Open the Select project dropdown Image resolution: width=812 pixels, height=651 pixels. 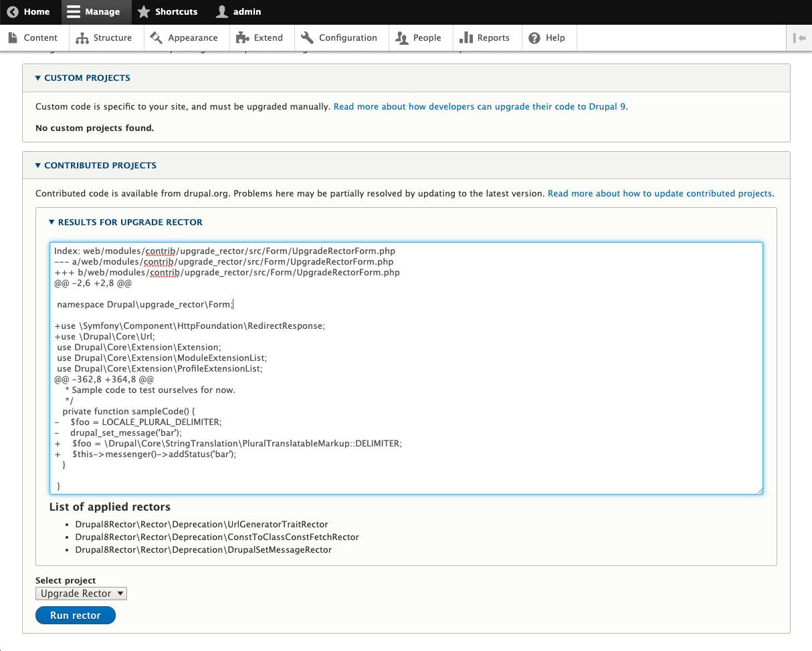(x=81, y=594)
